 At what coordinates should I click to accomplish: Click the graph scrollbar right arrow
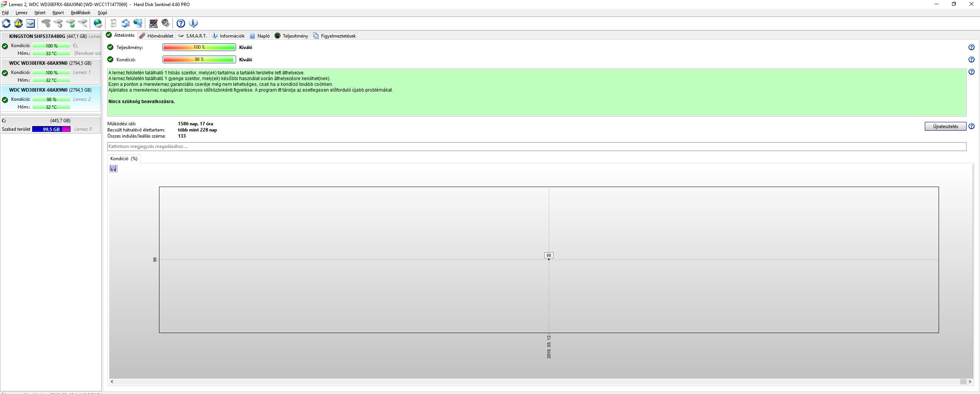click(x=970, y=382)
